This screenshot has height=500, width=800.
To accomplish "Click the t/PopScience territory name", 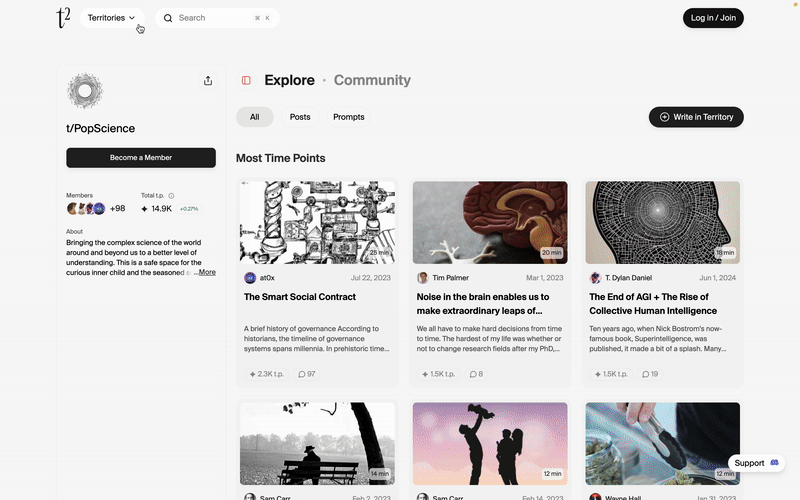I will click(101, 129).
